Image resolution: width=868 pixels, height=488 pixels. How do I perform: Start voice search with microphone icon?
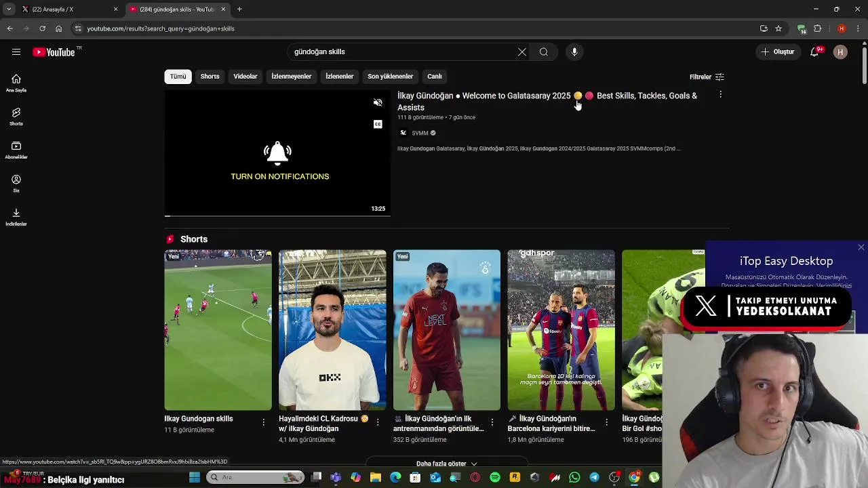click(574, 52)
